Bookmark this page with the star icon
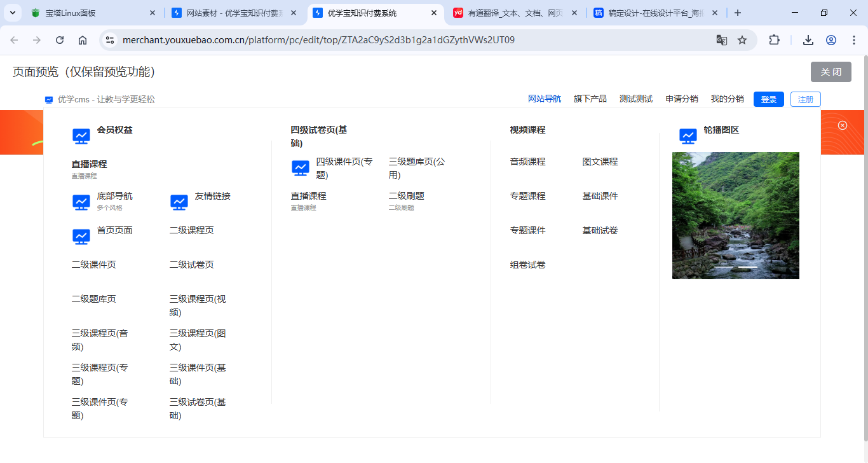The width and height of the screenshot is (868, 463). 742,40
